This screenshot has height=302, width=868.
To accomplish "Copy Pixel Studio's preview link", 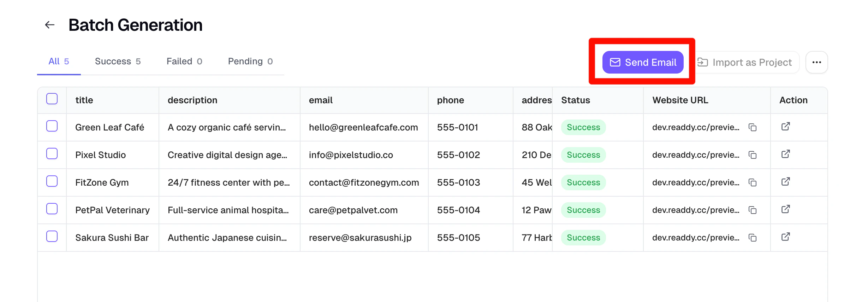I will click(x=753, y=155).
